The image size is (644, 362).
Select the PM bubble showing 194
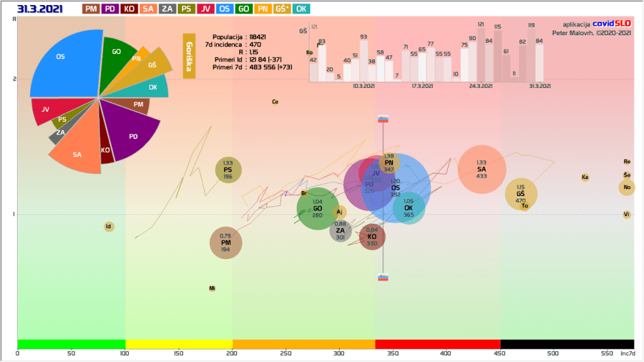(225, 243)
